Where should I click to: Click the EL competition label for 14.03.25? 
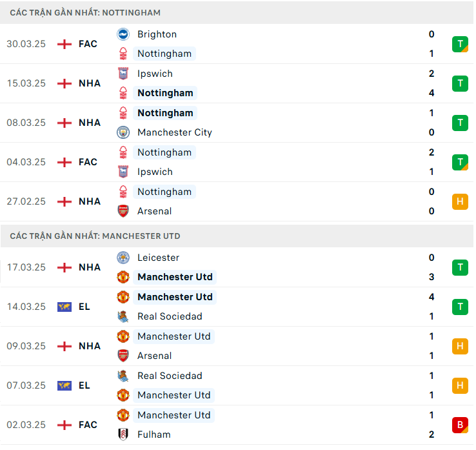[84, 307]
